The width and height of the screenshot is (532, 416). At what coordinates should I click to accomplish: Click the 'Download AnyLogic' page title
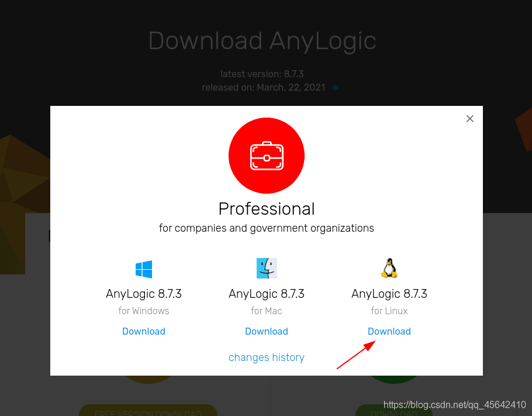262,41
